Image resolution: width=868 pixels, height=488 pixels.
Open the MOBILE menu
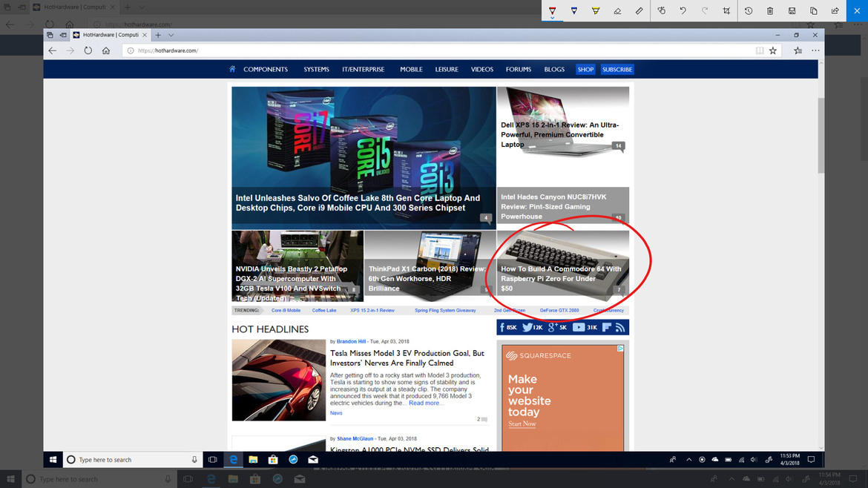click(411, 69)
